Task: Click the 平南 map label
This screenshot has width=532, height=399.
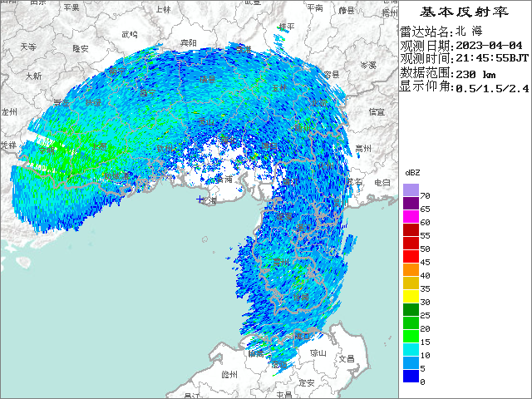Action: point(315,7)
